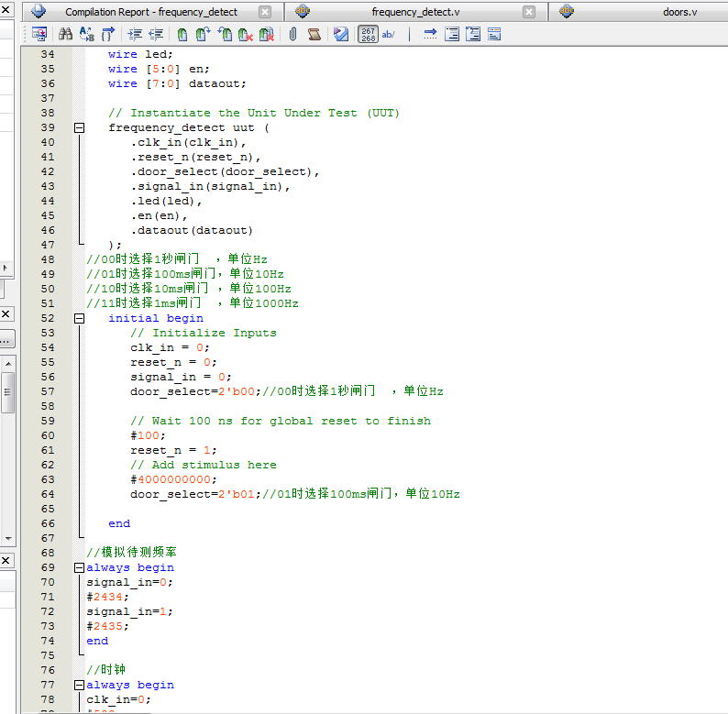Open the doors.v tab
The image size is (728, 714).
[x=679, y=12]
